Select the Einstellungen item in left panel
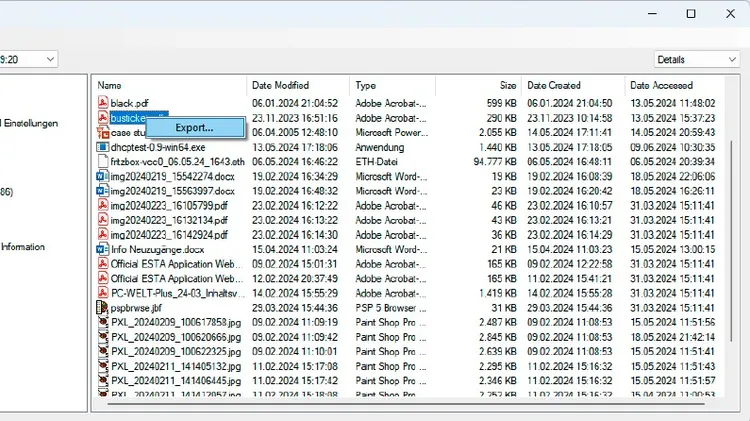 coord(30,123)
